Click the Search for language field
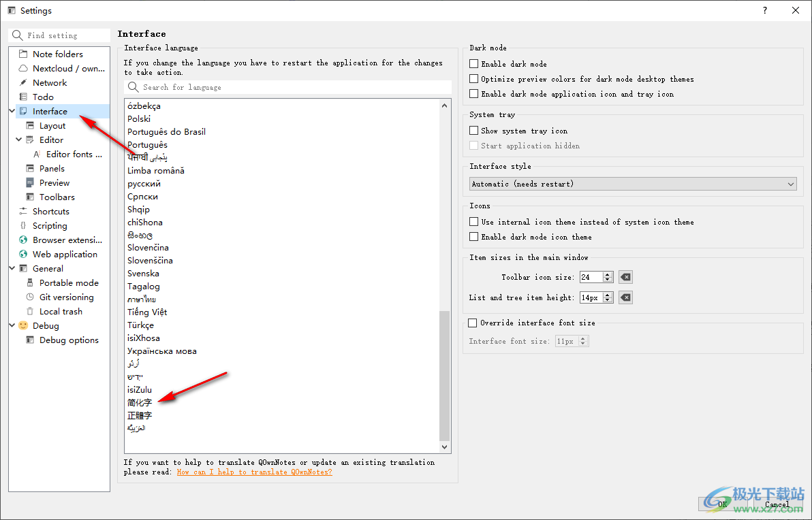 (293, 87)
